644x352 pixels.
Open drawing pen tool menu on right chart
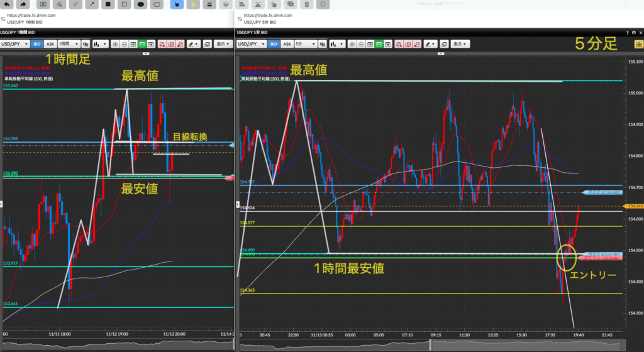(431, 44)
